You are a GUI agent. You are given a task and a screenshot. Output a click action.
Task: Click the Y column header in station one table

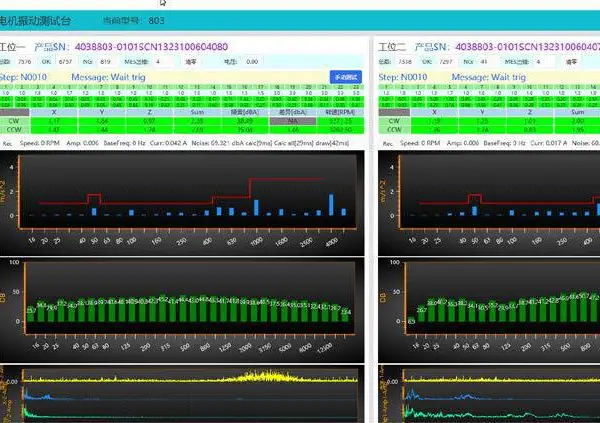click(x=102, y=112)
